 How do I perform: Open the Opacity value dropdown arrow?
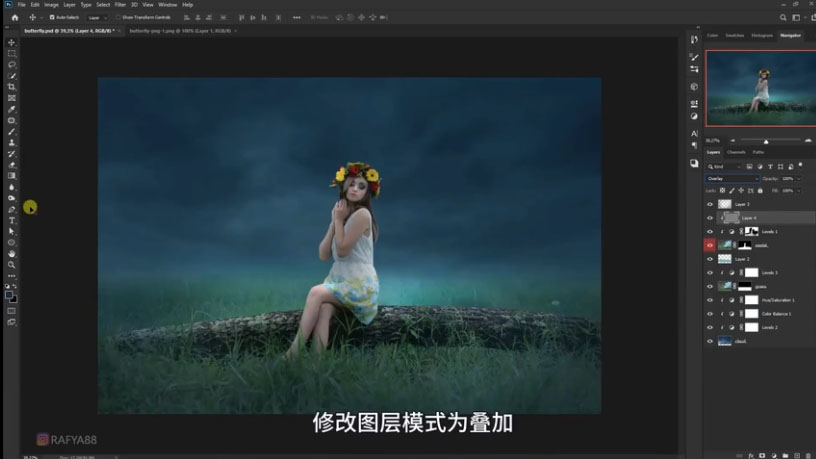coord(799,178)
